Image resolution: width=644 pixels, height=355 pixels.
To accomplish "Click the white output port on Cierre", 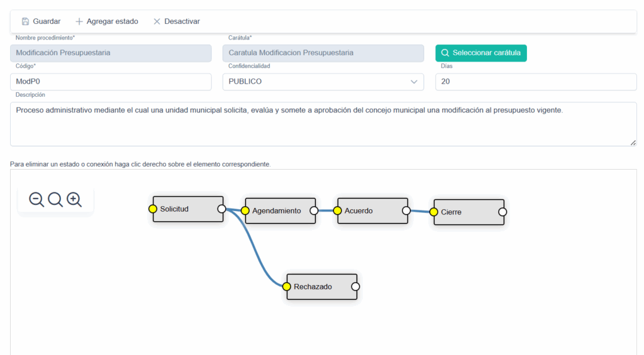I will (x=502, y=212).
